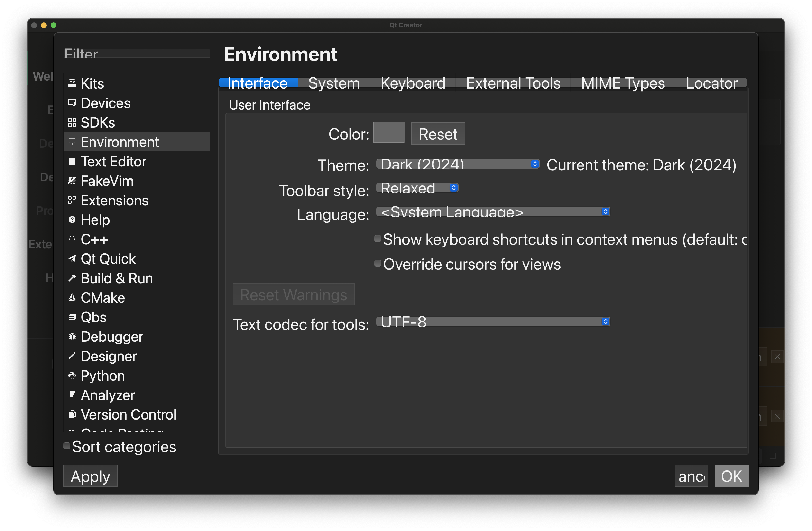
Task: Select the Version Control icon
Action: (x=72, y=414)
